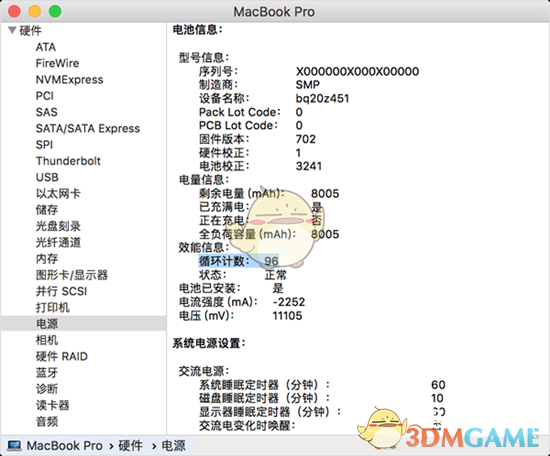Select the highlighted 循环计数 row

coord(239,261)
